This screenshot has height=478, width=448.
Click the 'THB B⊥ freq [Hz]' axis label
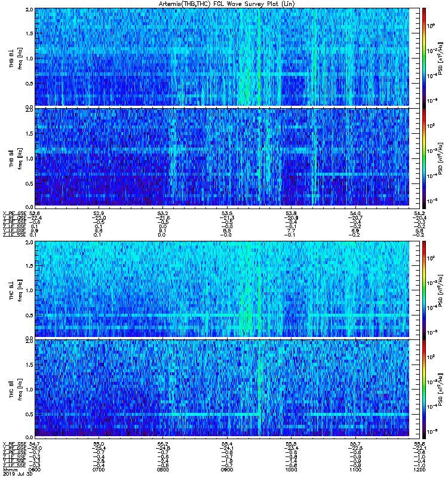(16, 58)
